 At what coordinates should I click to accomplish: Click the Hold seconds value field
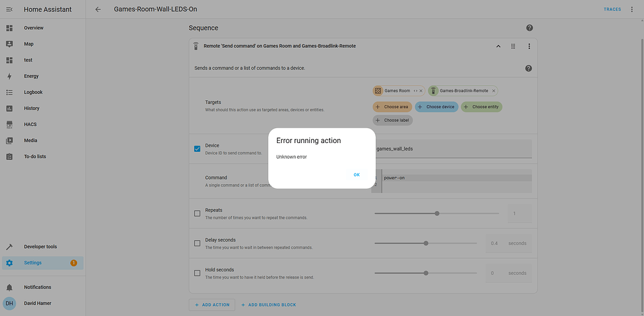tap(509, 273)
